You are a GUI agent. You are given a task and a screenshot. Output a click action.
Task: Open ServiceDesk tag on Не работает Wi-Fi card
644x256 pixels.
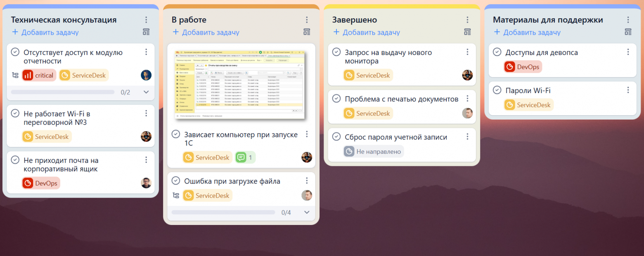click(47, 136)
